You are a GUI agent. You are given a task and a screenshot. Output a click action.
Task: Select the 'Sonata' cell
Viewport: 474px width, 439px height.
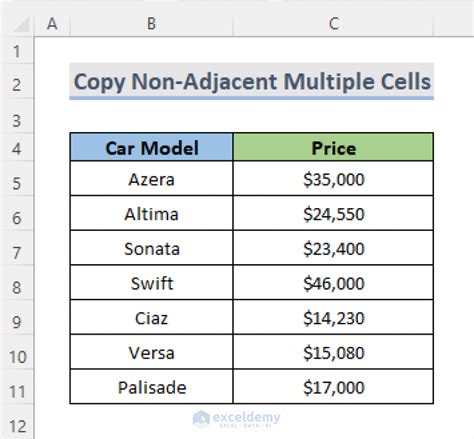pos(151,248)
